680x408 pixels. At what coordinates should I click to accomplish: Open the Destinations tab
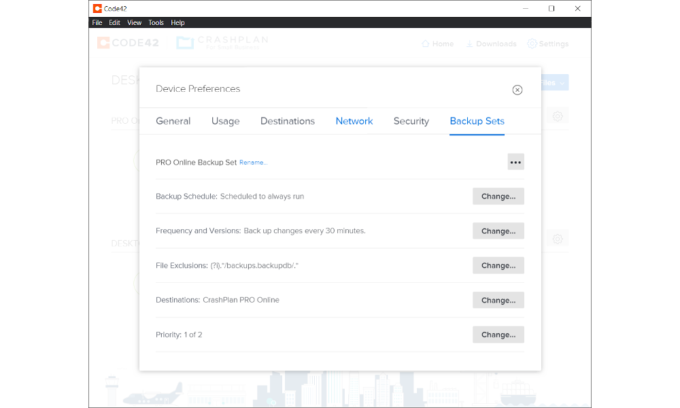pos(288,121)
